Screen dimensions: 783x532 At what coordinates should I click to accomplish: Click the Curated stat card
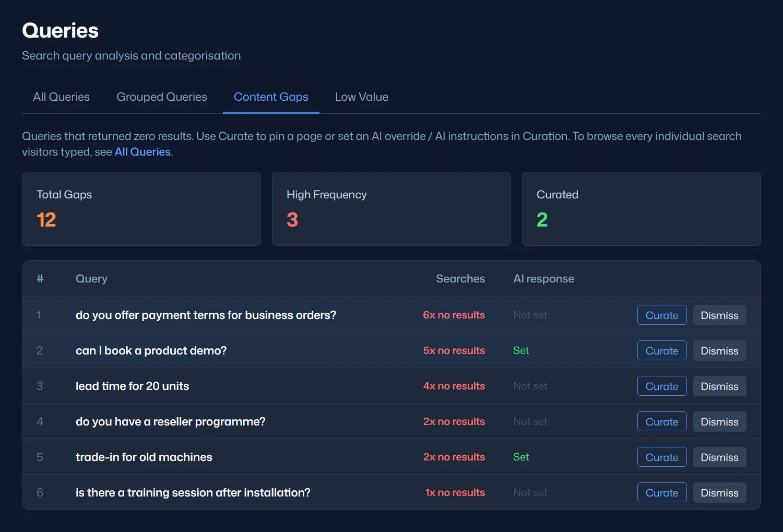[x=642, y=209]
